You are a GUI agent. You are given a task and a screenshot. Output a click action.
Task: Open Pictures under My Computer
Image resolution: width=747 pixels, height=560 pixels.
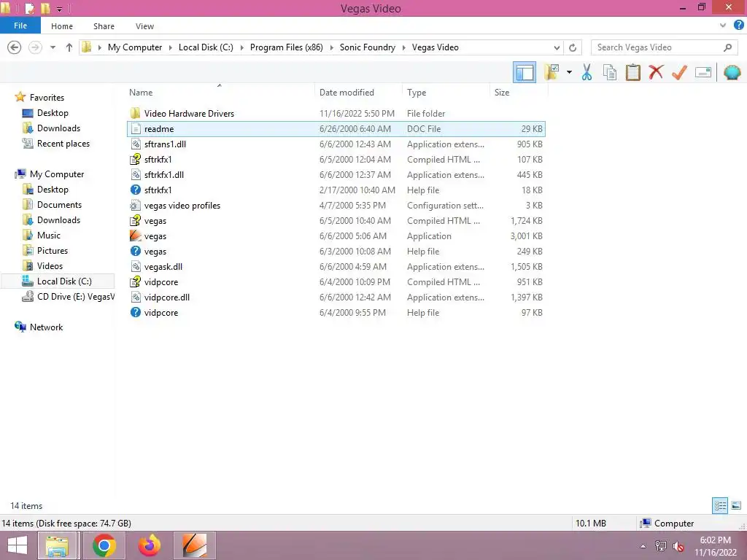pyautogui.click(x=52, y=251)
